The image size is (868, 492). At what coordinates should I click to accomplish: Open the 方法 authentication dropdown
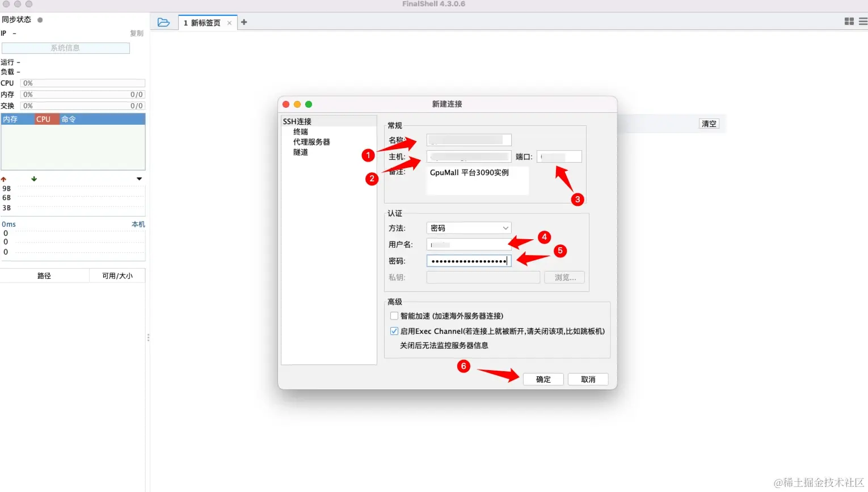tap(469, 228)
